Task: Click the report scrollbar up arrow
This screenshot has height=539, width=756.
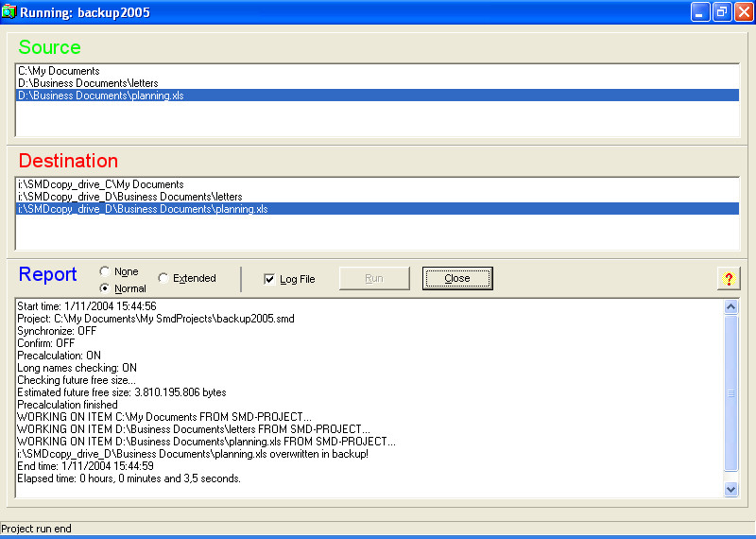Action: [730, 307]
